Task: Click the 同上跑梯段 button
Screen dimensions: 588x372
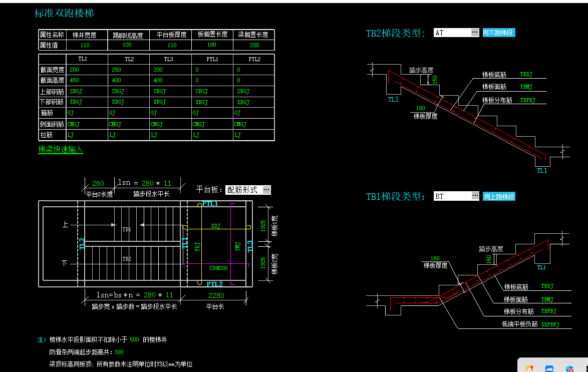Action: tap(499, 196)
